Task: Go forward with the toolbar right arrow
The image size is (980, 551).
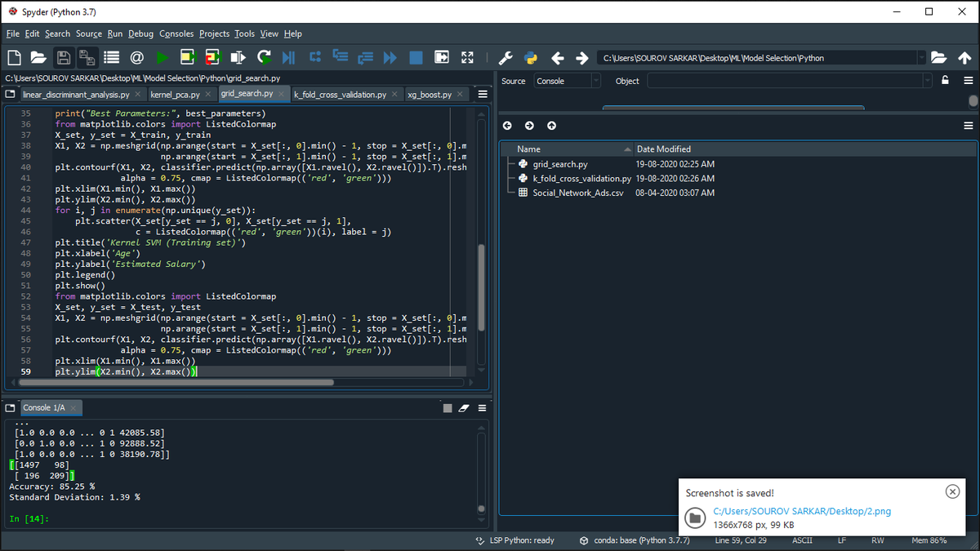Action: click(581, 58)
